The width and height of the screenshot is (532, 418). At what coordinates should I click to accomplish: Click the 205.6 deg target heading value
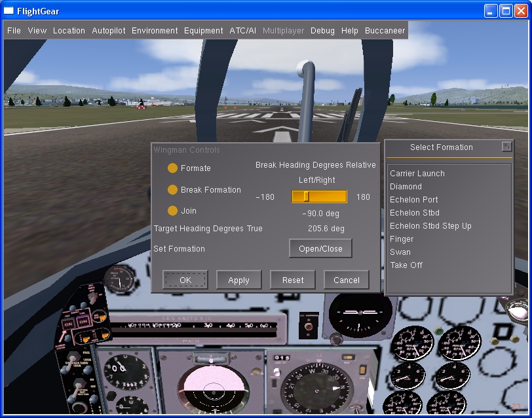tap(326, 229)
